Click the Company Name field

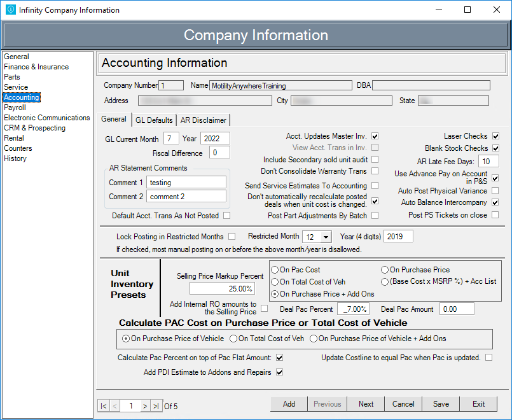pyautogui.click(x=281, y=85)
